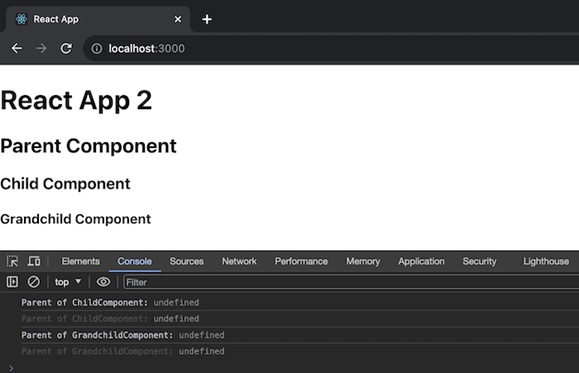Open the Security tab

[x=480, y=261]
